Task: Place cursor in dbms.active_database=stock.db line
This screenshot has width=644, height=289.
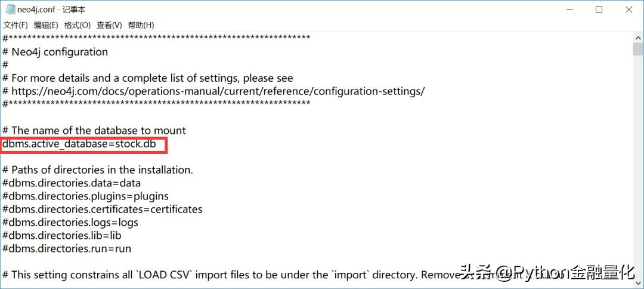Action: pos(79,144)
